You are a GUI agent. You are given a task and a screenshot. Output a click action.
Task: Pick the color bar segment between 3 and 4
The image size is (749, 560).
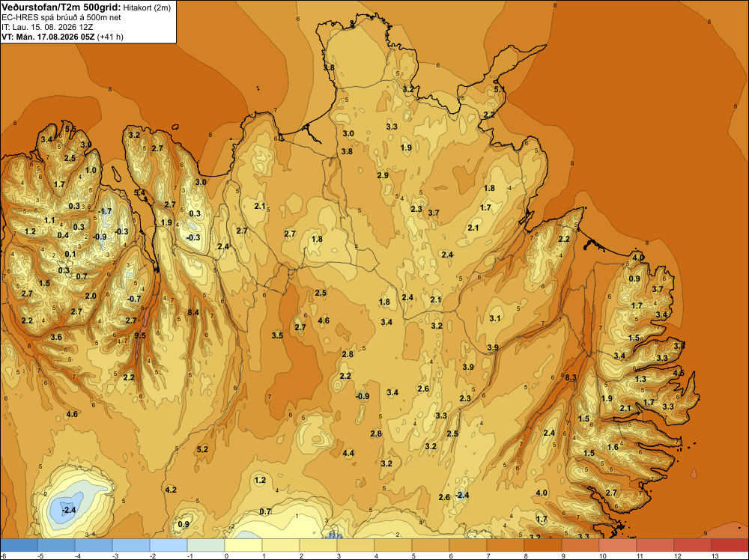click(x=356, y=545)
